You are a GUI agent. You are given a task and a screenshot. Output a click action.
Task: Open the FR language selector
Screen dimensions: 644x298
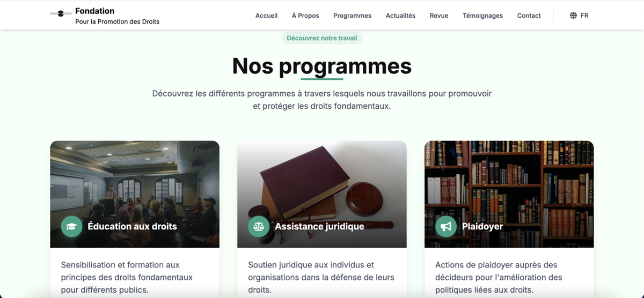pyautogui.click(x=579, y=16)
